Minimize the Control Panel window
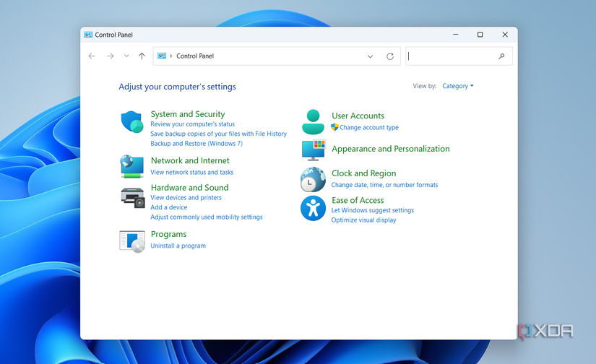This screenshot has width=596, height=364. (x=455, y=35)
